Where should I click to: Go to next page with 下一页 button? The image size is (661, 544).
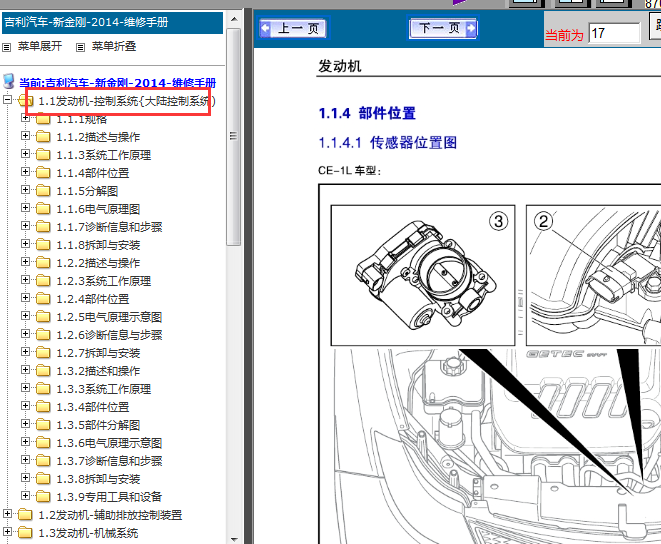point(443,28)
